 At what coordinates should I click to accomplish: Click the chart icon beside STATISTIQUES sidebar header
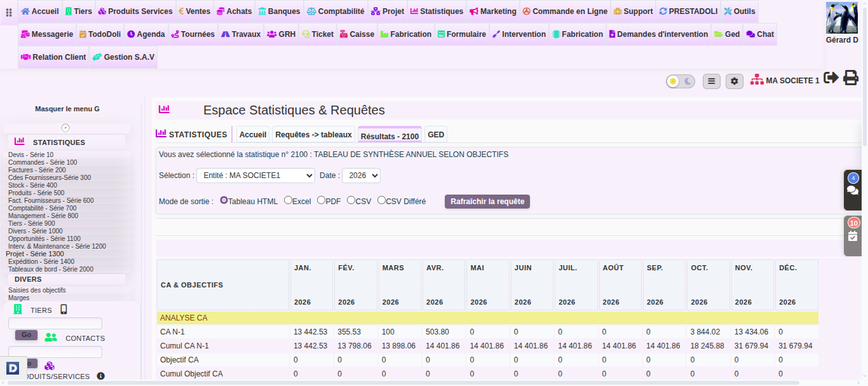[20, 142]
